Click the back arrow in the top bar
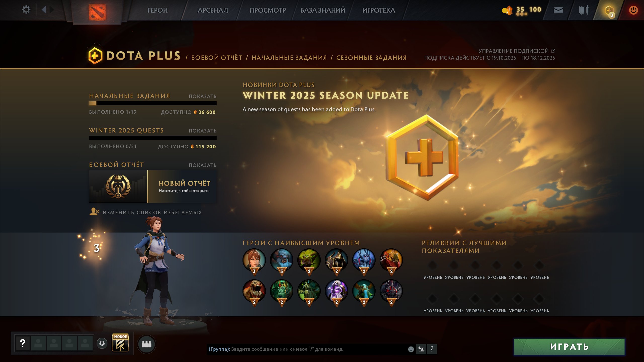 pyautogui.click(x=44, y=10)
